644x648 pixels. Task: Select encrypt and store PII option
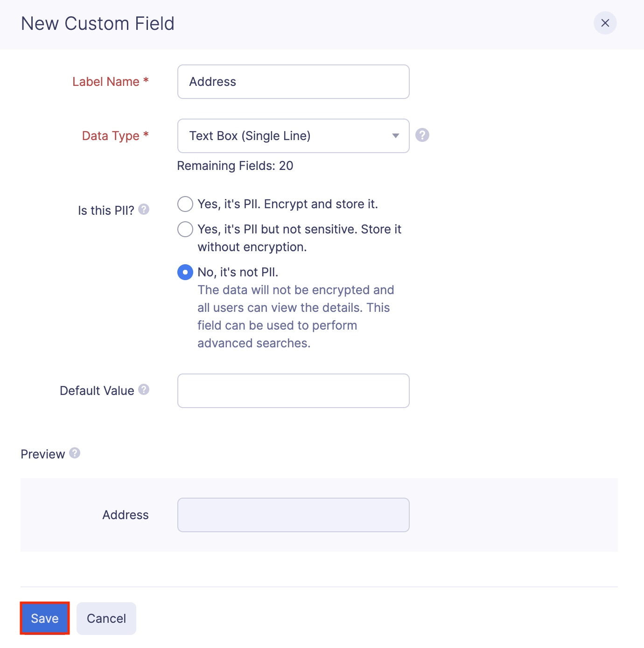click(185, 204)
